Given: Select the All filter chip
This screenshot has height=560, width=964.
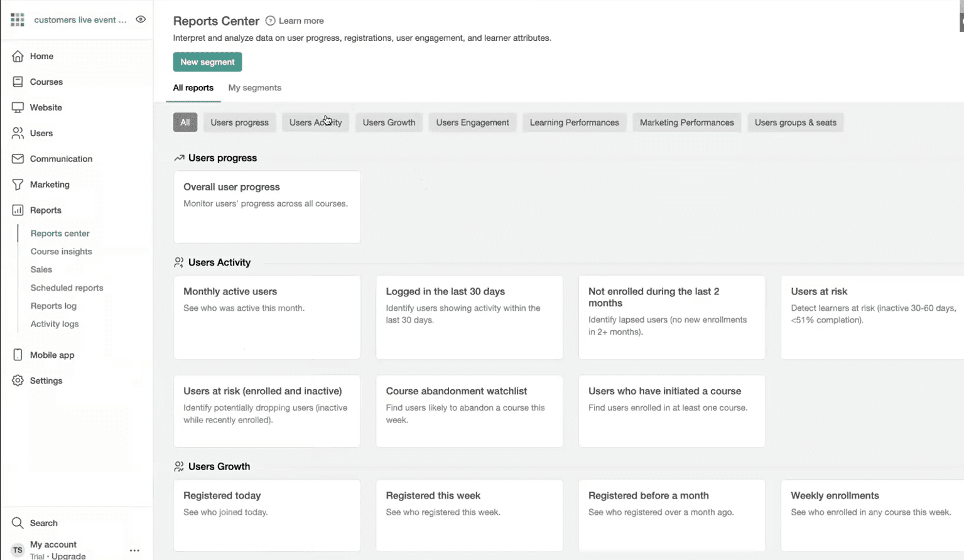Looking at the screenshot, I should coord(185,122).
